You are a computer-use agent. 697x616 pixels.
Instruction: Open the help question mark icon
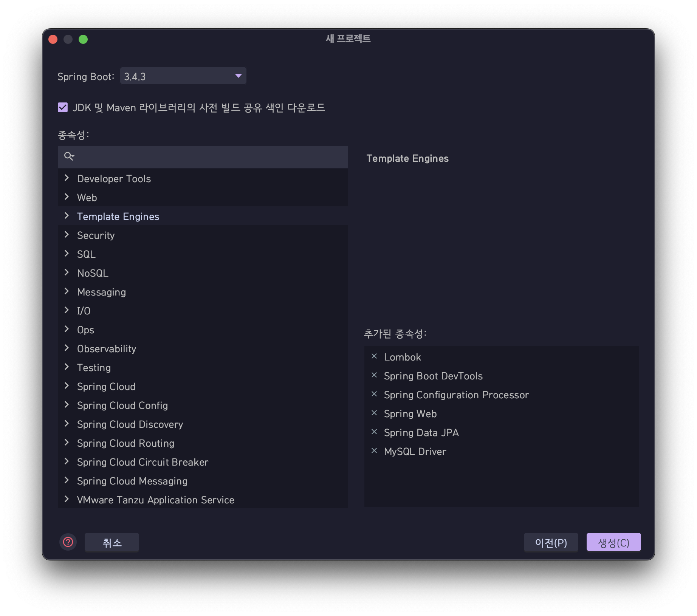(68, 542)
